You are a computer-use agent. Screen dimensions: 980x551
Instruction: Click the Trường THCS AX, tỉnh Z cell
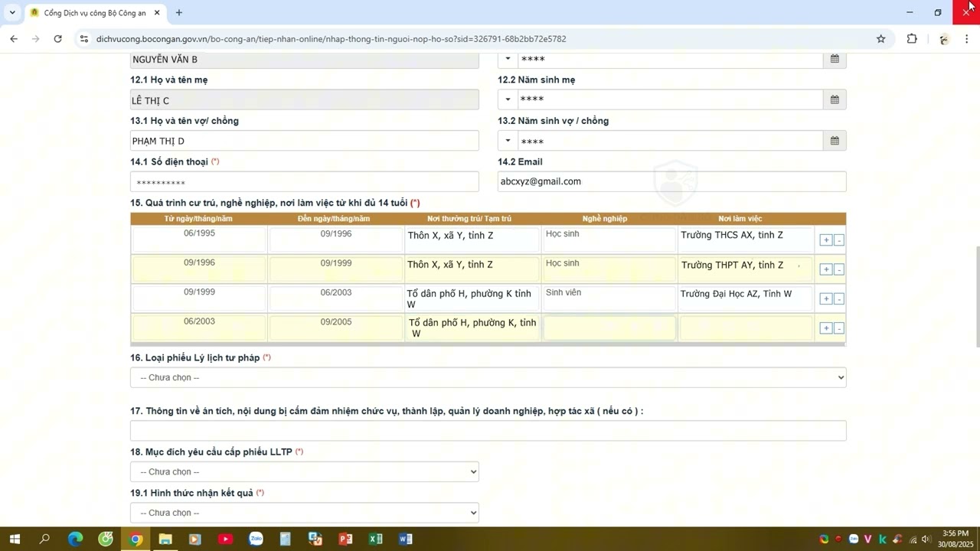point(746,240)
